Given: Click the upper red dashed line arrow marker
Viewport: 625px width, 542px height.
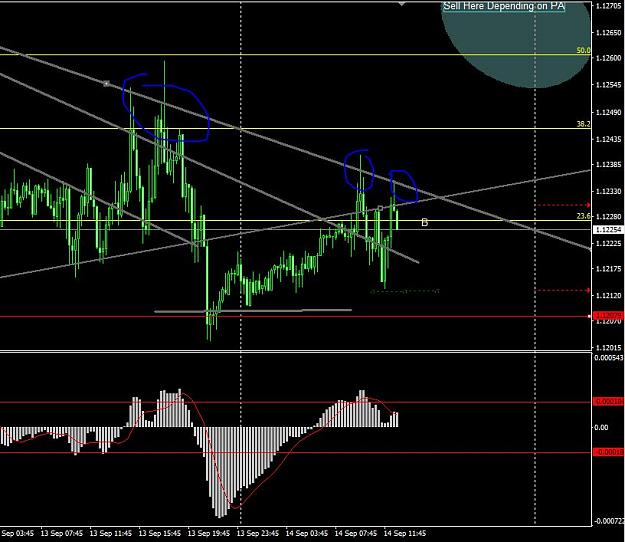Looking at the screenshot, I should point(588,205).
